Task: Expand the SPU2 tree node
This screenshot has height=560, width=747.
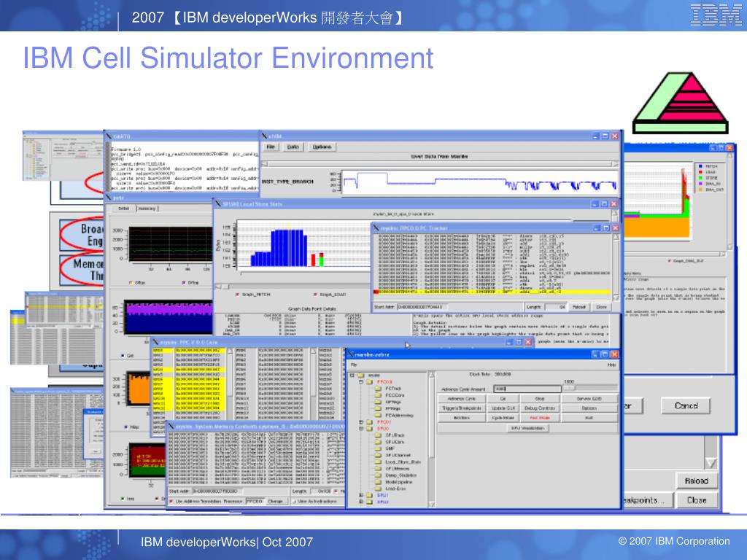Action: pyautogui.click(x=361, y=502)
